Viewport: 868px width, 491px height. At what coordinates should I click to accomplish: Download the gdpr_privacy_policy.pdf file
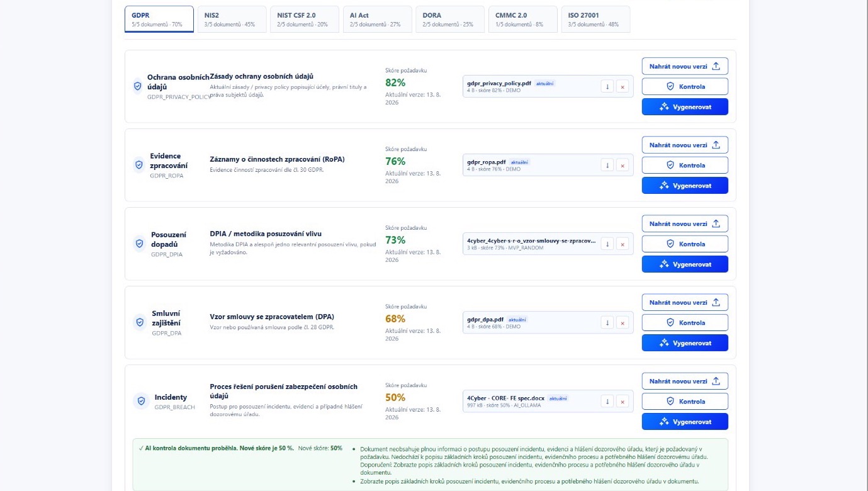point(607,86)
